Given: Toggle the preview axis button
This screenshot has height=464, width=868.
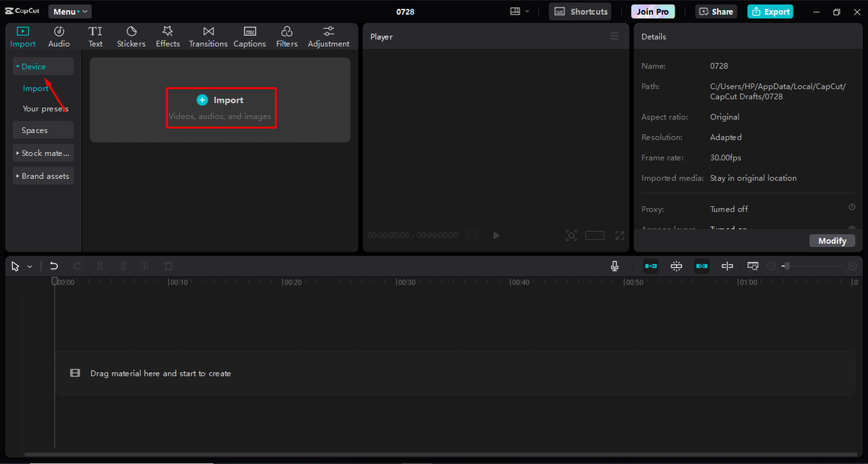Looking at the screenshot, I should click(727, 267).
